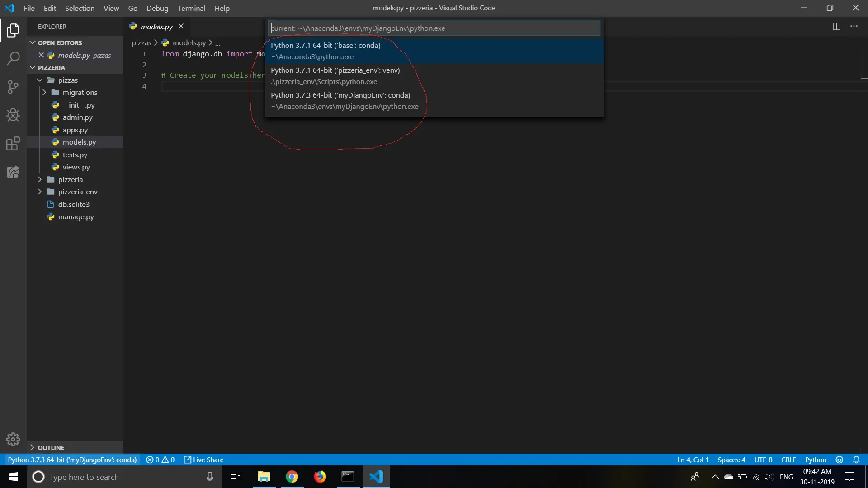The image size is (868, 488).
Task: Open the Debug view icon
Action: (x=13, y=115)
